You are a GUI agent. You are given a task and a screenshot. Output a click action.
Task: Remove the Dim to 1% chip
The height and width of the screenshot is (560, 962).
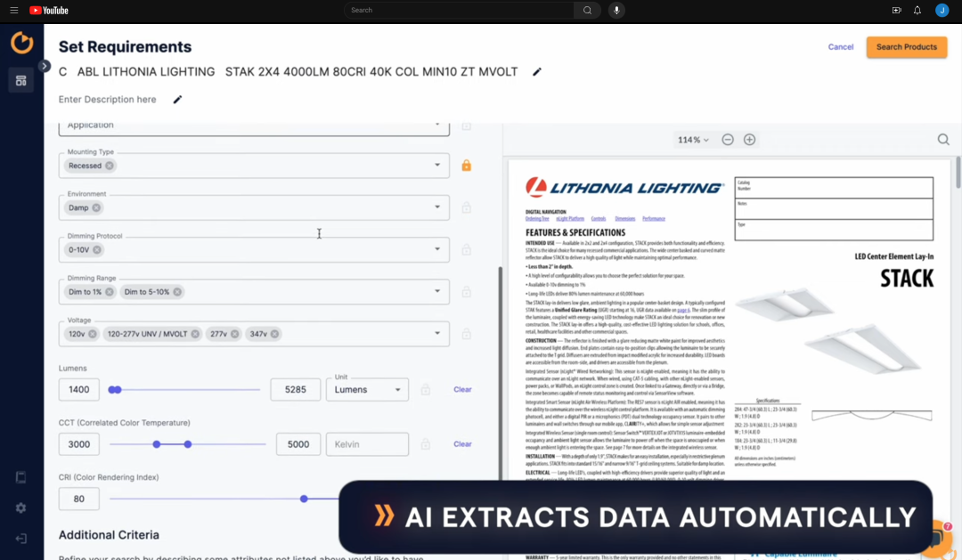tap(110, 292)
